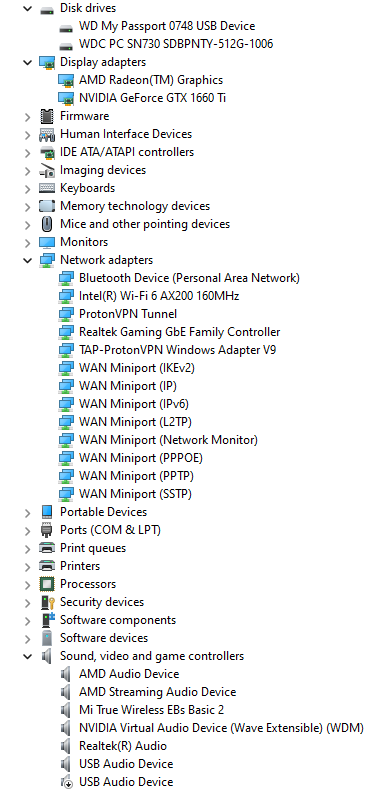The height and width of the screenshot is (791, 370).
Task: Click the Sound controllers speaker icon
Action: point(47,656)
